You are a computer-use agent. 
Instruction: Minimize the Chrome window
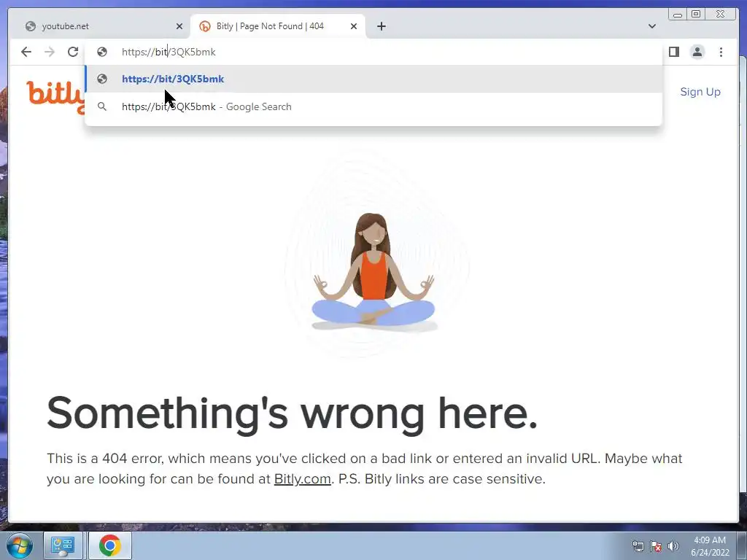[678, 15]
